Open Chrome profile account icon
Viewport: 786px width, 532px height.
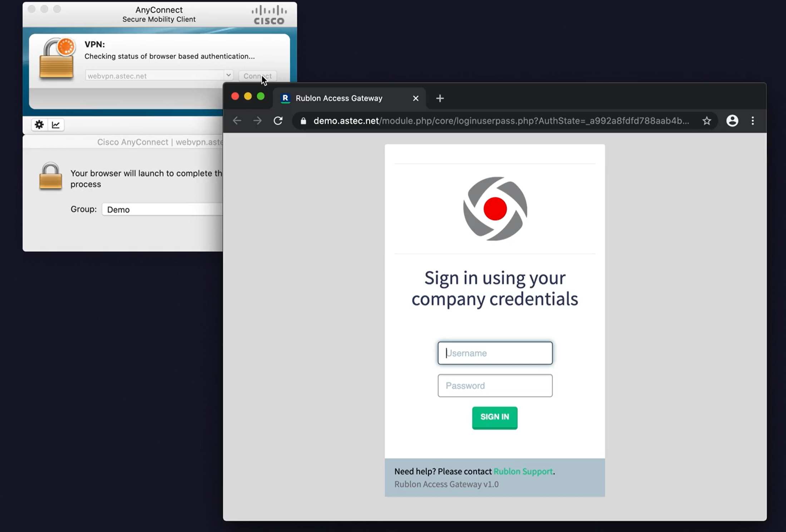(x=732, y=121)
